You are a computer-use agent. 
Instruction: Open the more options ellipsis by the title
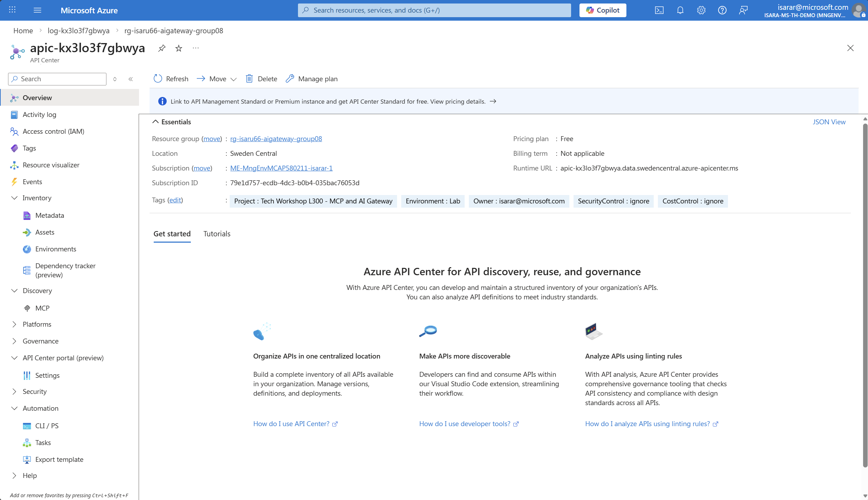pos(196,48)
